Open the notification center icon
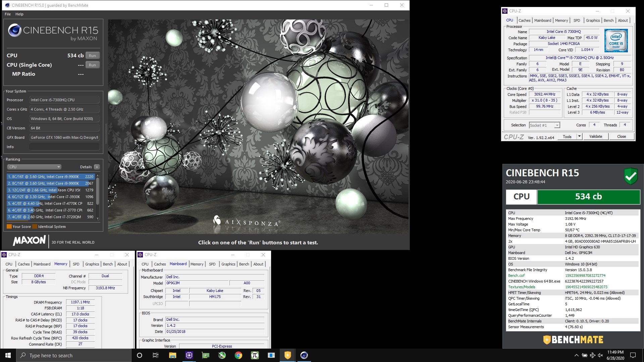The image size is (644, 362). [633, 355]
